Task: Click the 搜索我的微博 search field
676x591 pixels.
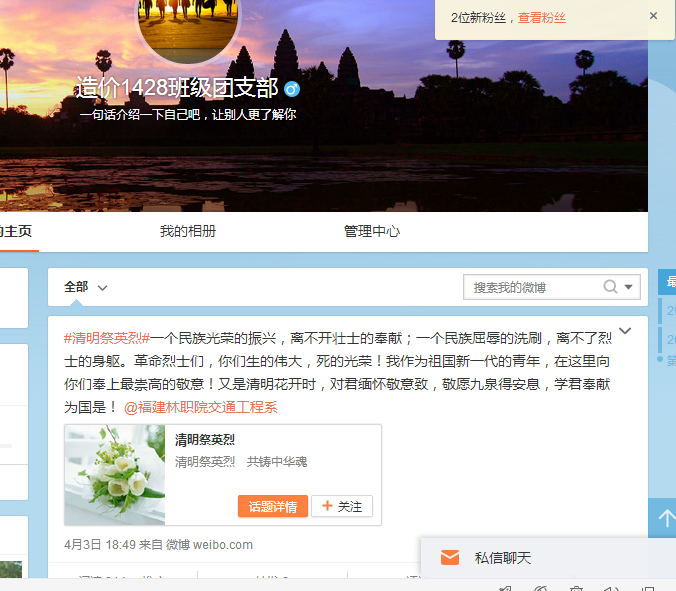Action: (533, 287)
